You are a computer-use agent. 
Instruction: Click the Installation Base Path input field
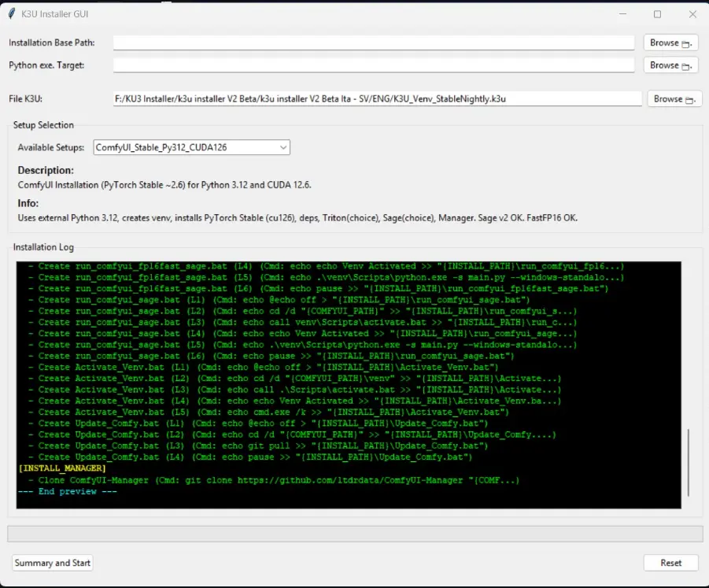pos(374,43)
